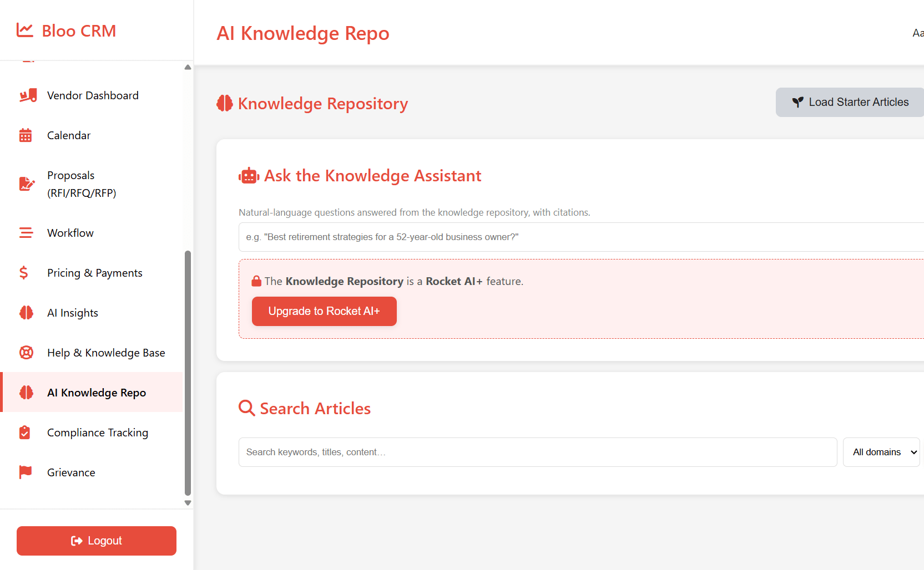Focus the Search keywords input field

[x=538, y=452]
